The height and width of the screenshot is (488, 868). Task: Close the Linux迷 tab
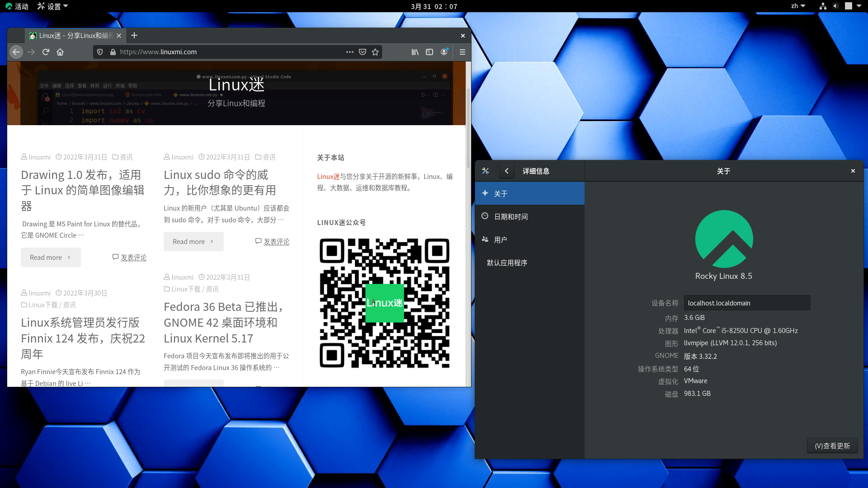point(119,36)
